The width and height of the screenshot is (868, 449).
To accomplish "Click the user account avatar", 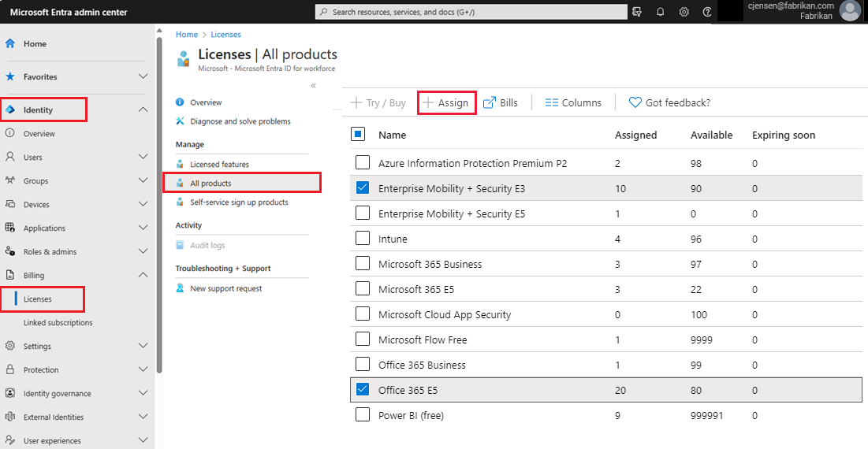I will point(850,10).
